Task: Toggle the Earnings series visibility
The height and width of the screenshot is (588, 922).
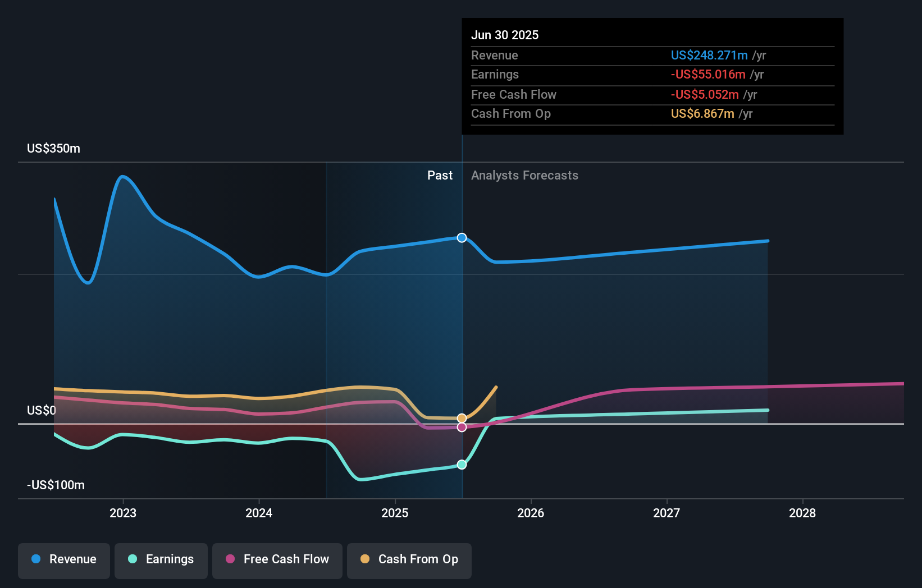Action: pos(161,561)
